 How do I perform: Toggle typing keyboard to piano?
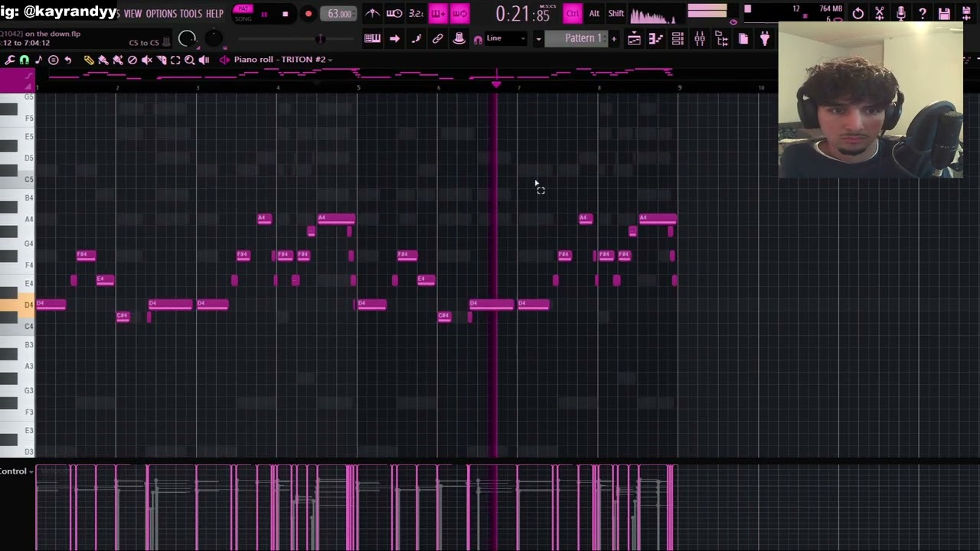[x=373, y=38]
